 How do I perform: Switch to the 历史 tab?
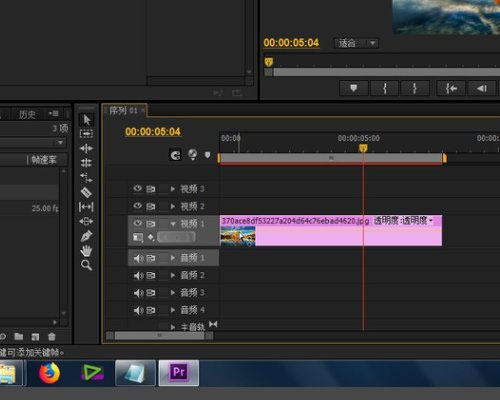click(x=27, y=115)
